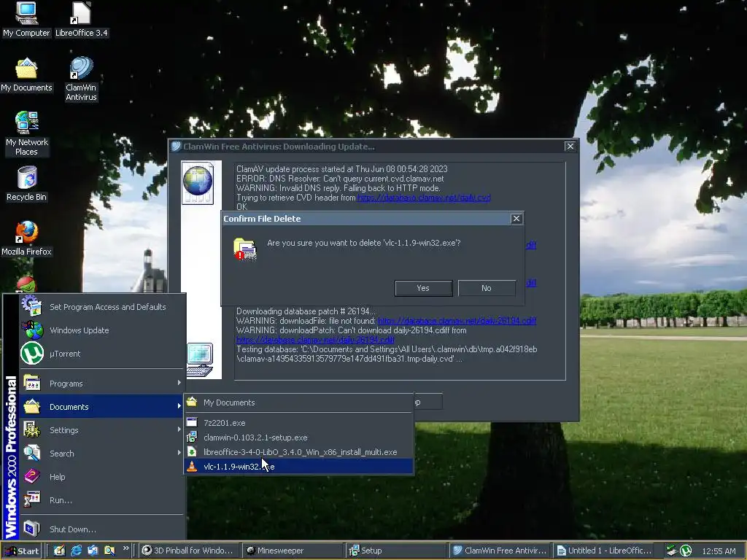The width and height of the screenshot is (747, 560).
Task: Select 7z2201.exe in Documents submenu
Action: click(298, 422)
